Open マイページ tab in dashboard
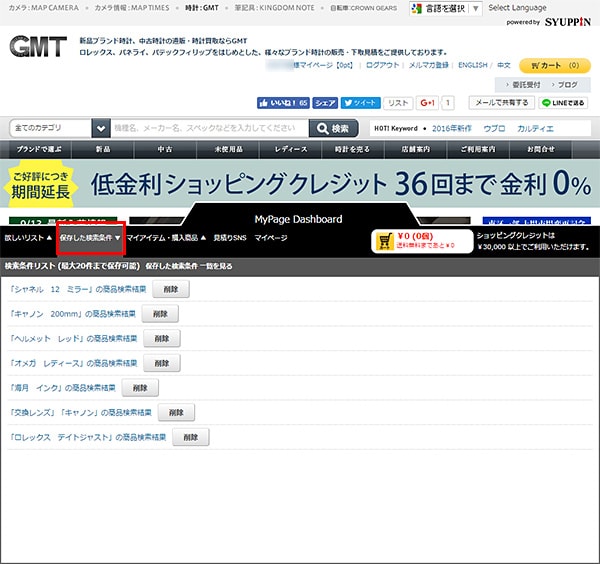Screen dimensions: 600x564 point(271,238)
